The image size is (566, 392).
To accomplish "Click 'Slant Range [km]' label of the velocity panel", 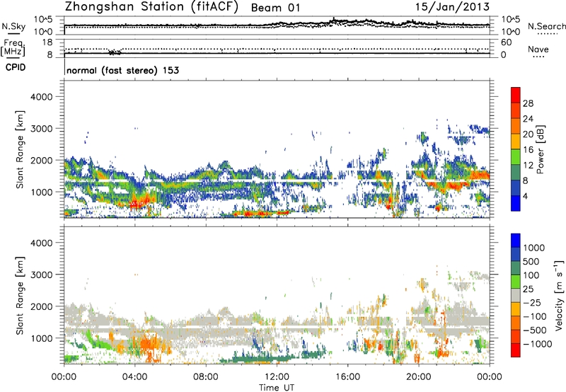I will (x=20, y=296).
